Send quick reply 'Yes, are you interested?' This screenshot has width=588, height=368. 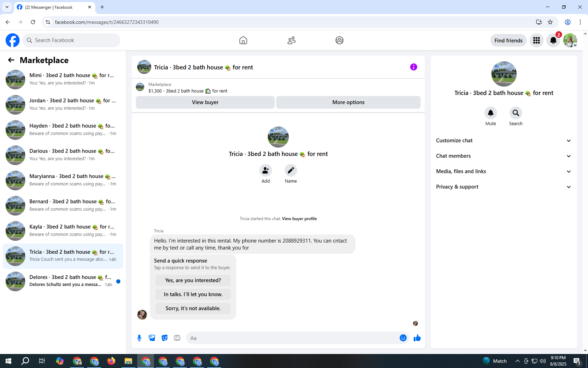193,280
